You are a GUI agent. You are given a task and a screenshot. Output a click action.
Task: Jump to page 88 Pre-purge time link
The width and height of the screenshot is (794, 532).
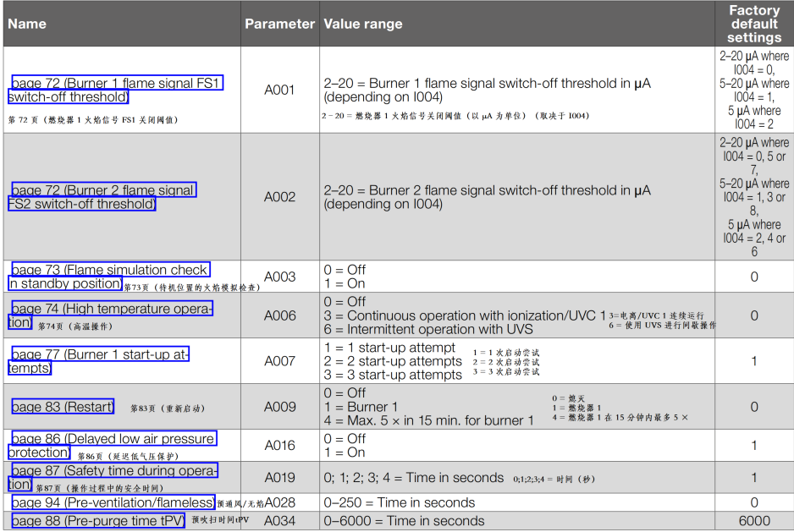[97, 521]
